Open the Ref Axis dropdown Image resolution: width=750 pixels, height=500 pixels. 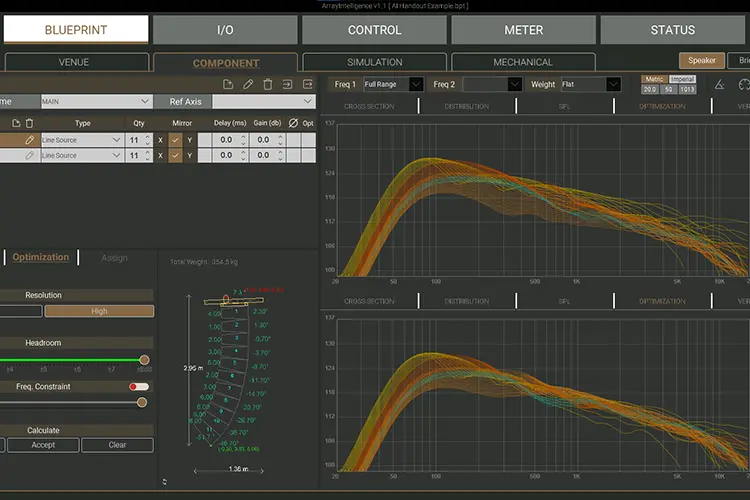[264, 101]
